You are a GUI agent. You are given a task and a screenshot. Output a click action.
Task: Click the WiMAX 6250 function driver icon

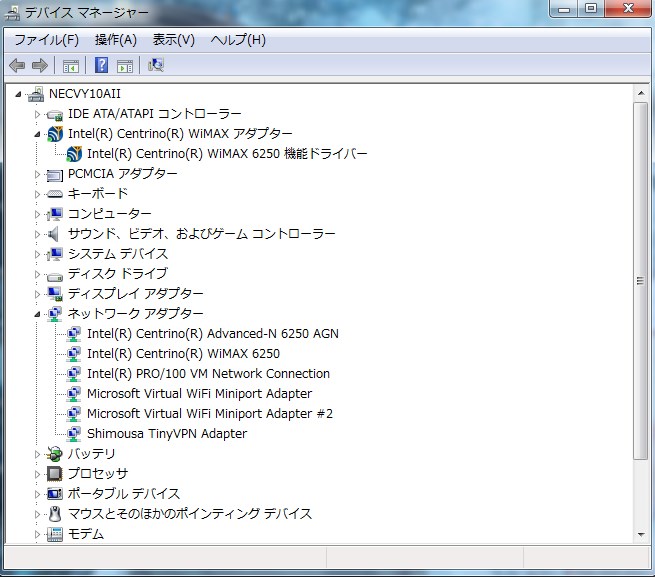tap(74, 154)
